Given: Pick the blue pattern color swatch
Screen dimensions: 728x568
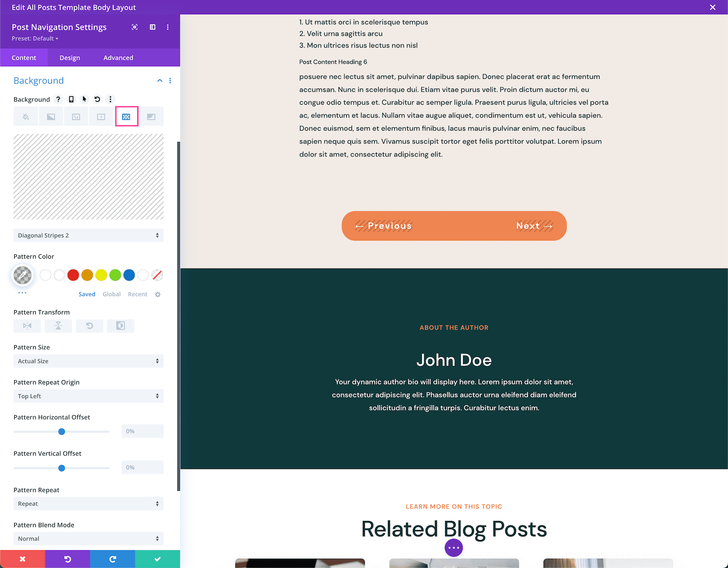Looking at the screenshot, I should (x=129, y=275).
